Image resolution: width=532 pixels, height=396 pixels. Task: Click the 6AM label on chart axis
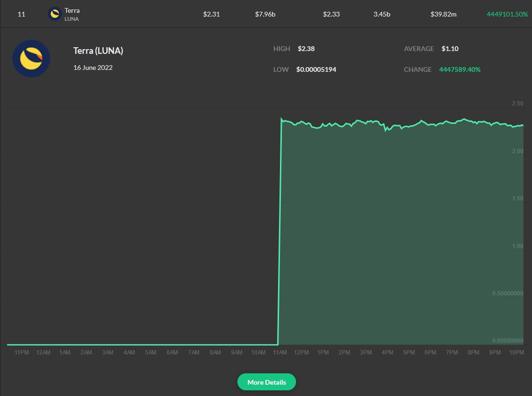click(172, 352)
